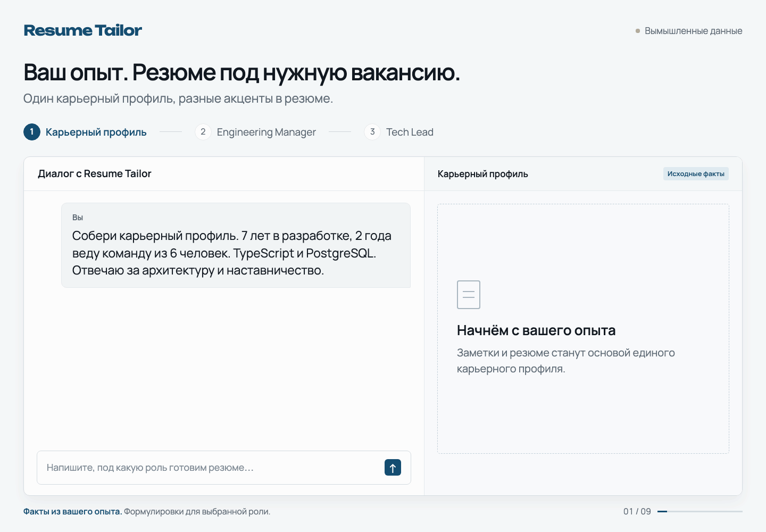Click the main headline Ваш опыт. Резюме под нужную вакансию
766x532 pixels.
[242, 72]
